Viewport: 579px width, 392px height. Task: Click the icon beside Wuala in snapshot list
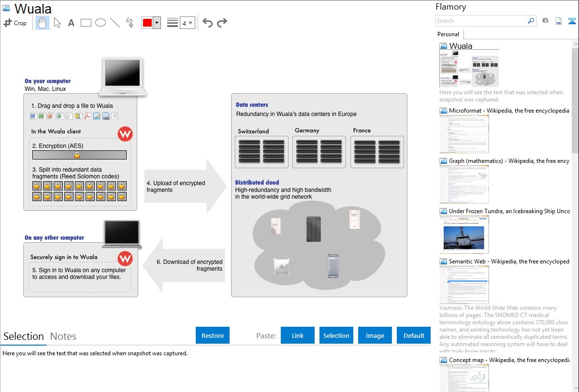(443, 46)
